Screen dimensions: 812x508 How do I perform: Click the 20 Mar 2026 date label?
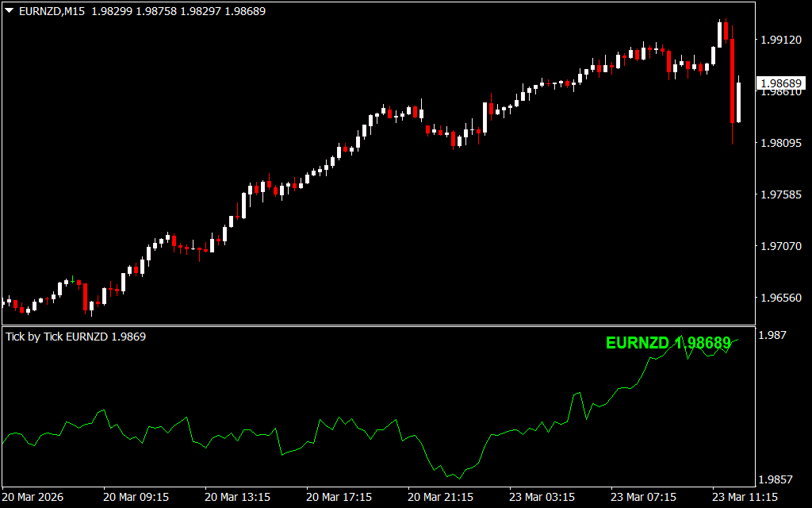click(x=34, y=497)
